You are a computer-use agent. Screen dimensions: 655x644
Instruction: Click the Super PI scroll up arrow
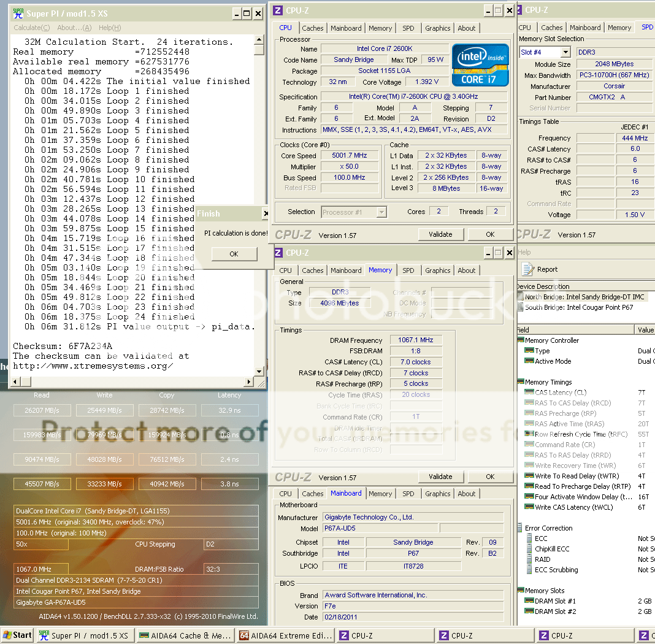click(x=259, y=40)
